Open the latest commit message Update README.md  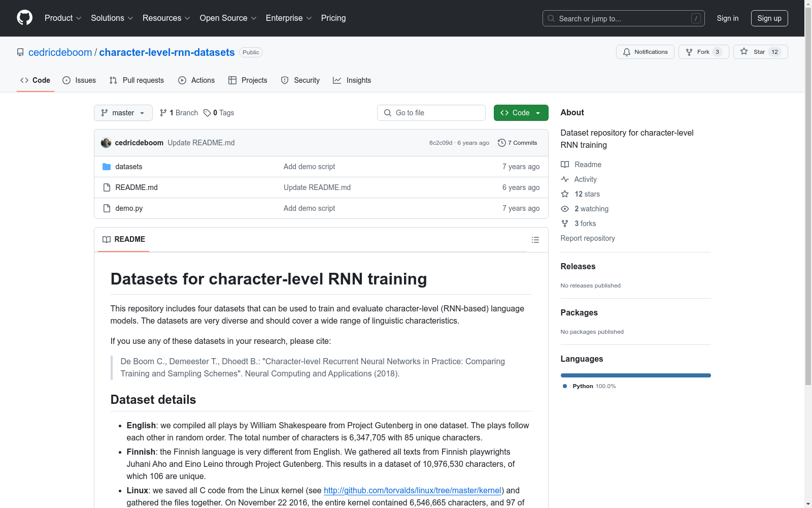[201, 143]
